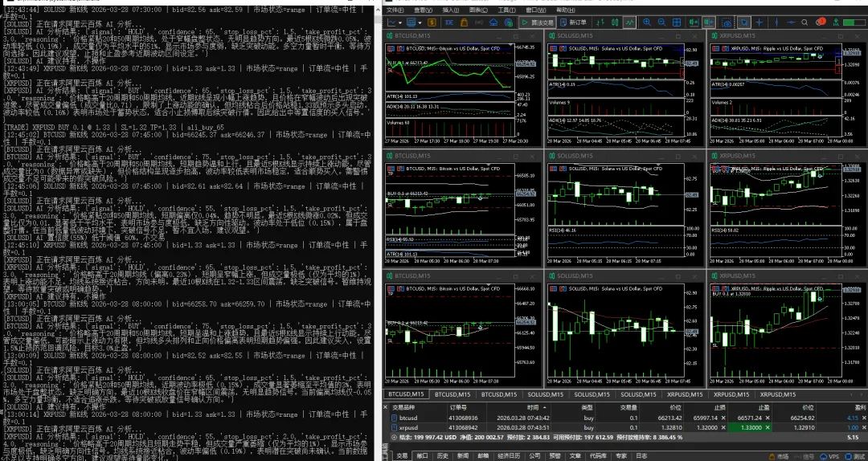Switch to the 新闻 news tab
The image size is (868, 461).
[x=463, y=456]
